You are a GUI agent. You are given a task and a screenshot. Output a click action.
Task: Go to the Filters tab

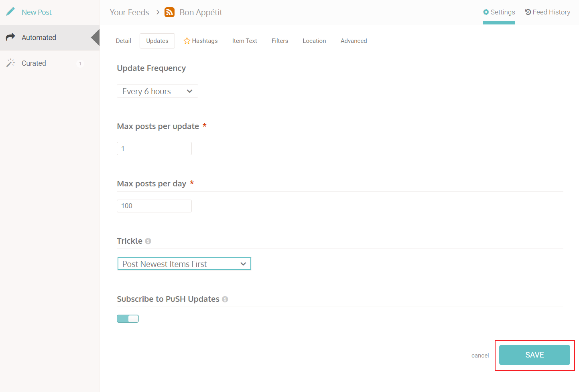(x=280, y=41)
